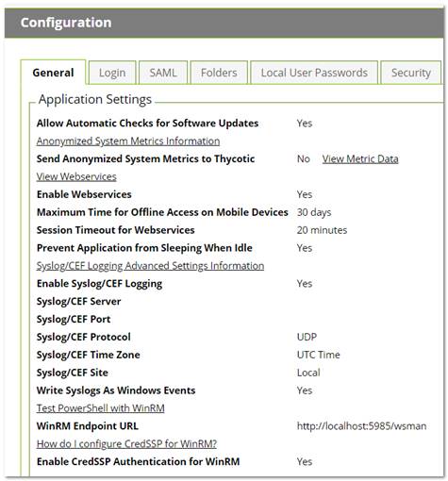This screenshot has width=448, height=481.
Task: Open the SAML tab
Action: click(163, 73)
